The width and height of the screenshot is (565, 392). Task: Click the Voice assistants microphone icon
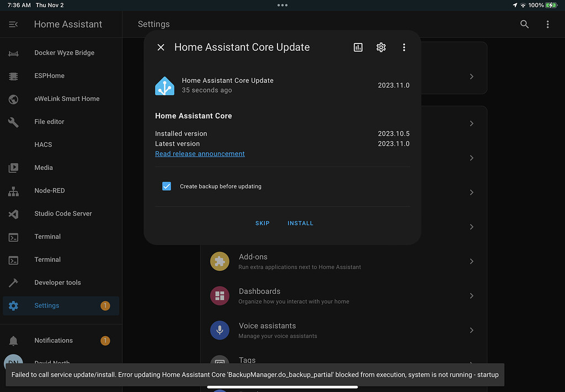pyautogui.click(x=220, y=330)
